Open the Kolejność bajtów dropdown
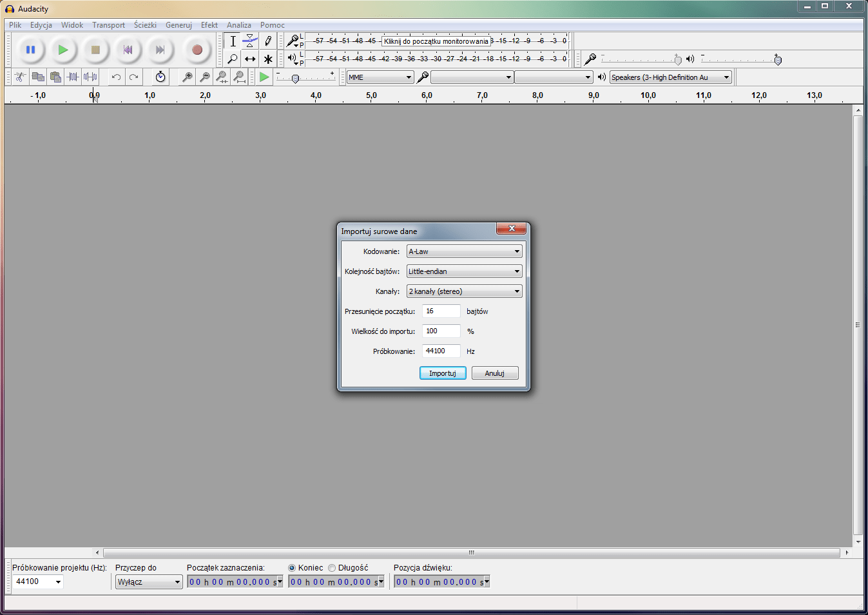The image size is (868, 615). [x=465, y=271]
